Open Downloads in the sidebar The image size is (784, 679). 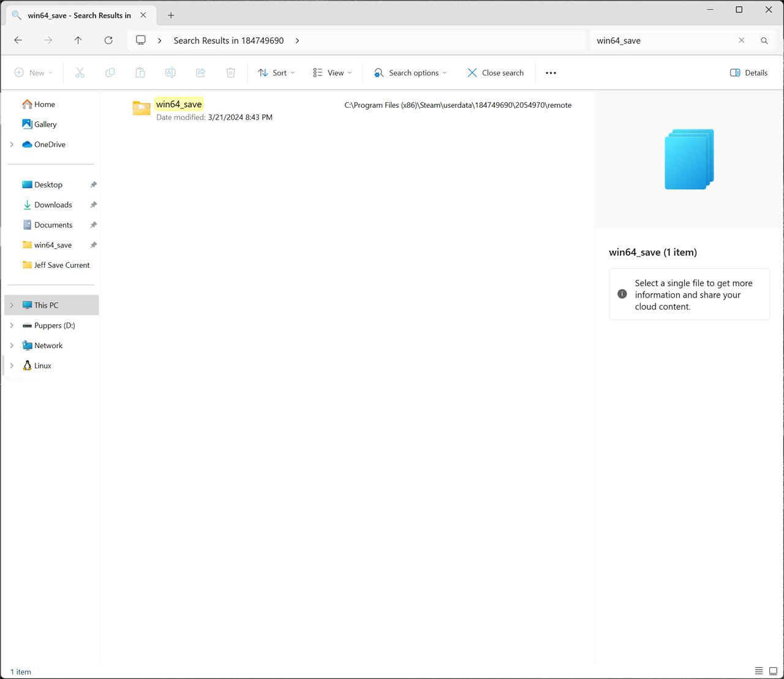[53, 205]
